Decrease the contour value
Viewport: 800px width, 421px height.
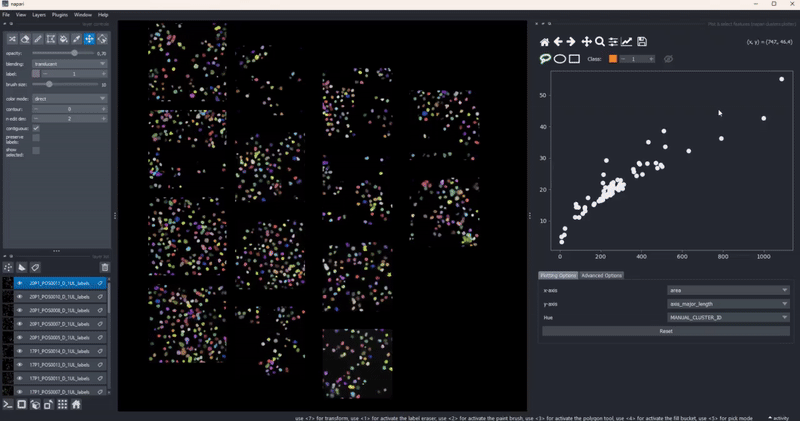[36, 109]
